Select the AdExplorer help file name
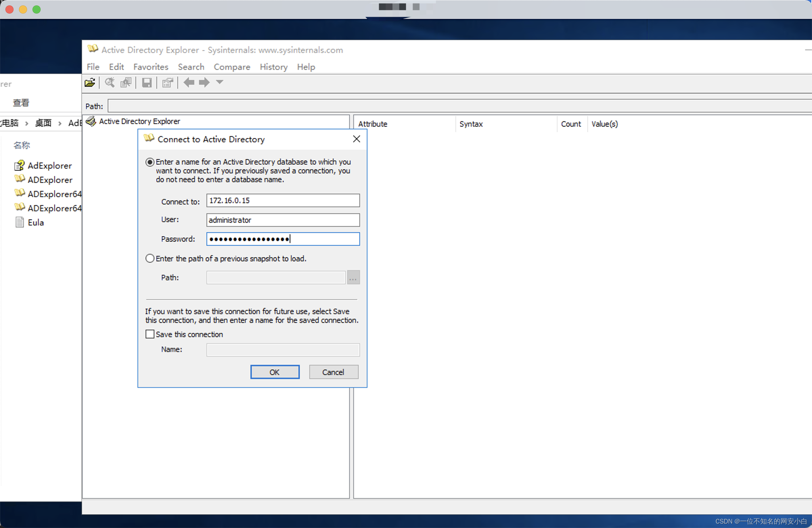Image resolution: width=812 pixels, height=528 pixels. click(x=50, y=166)
